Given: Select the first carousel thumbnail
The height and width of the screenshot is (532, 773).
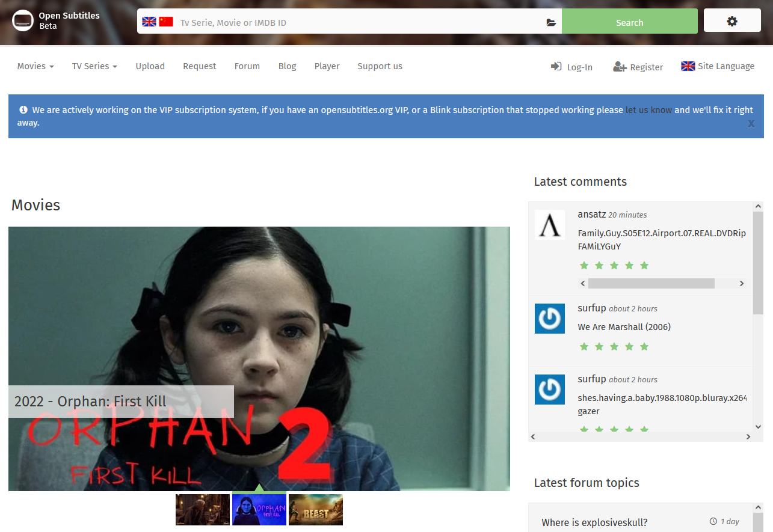Looking at the screenshot, I should (x=203, y=510).
